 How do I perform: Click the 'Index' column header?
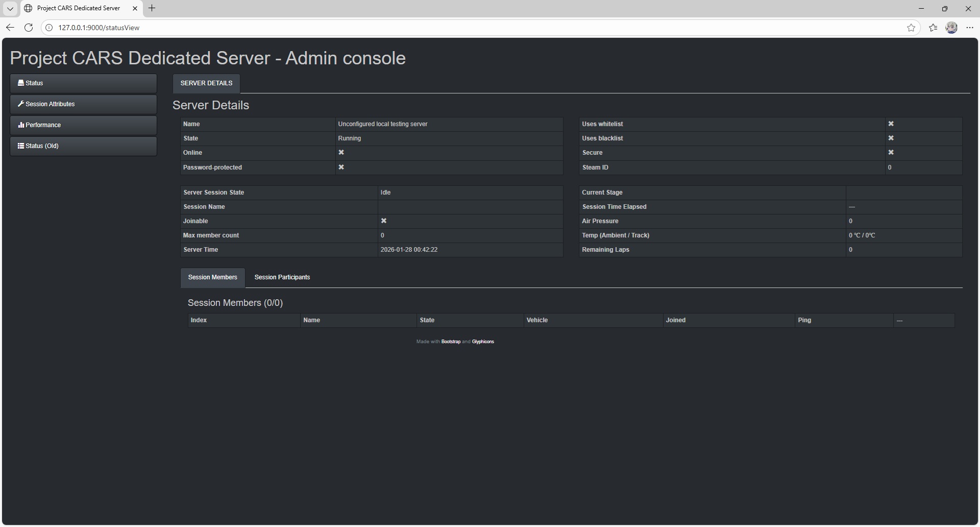[x=199, y=320]
